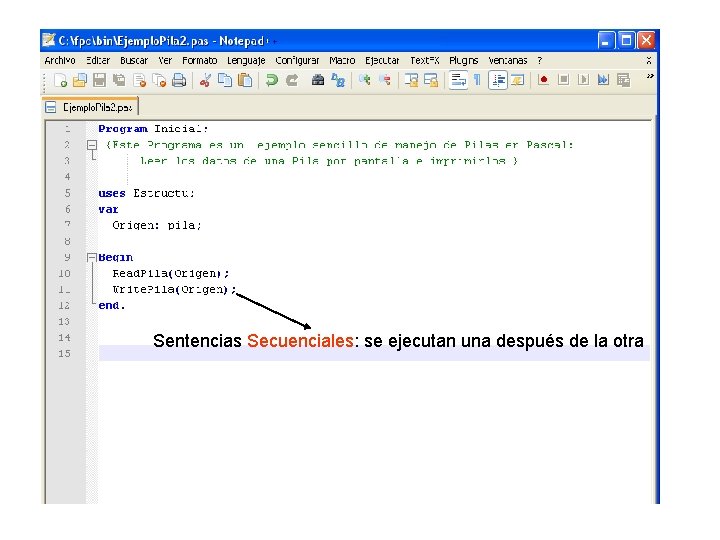Screen dimensions: 720x540
Task: Open the Macro menu
Action: (342, 61)
